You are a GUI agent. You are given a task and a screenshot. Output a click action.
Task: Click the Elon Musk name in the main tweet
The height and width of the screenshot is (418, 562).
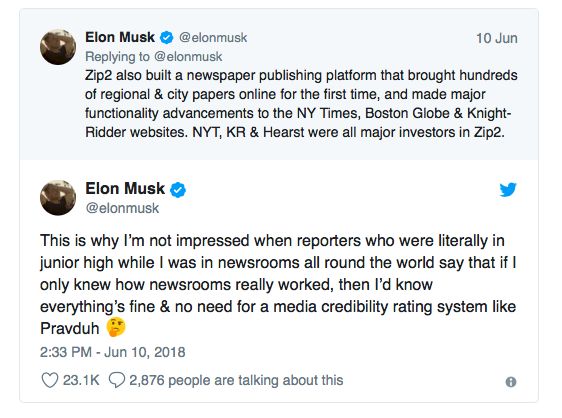(x=125, y=189)
